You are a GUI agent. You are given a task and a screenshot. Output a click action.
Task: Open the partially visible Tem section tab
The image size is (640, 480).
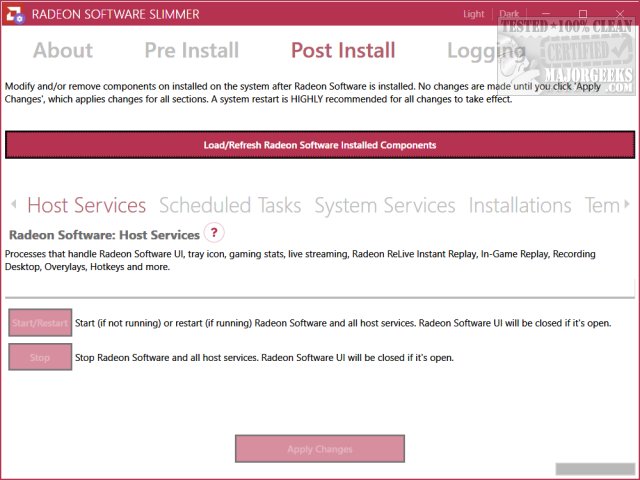click(602, 205)
